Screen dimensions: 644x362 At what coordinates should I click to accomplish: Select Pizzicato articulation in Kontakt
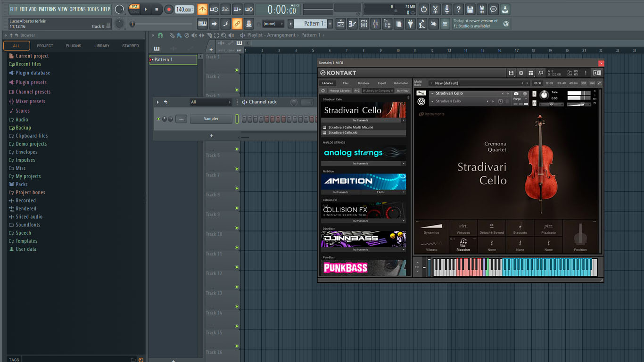pos(548,228)
